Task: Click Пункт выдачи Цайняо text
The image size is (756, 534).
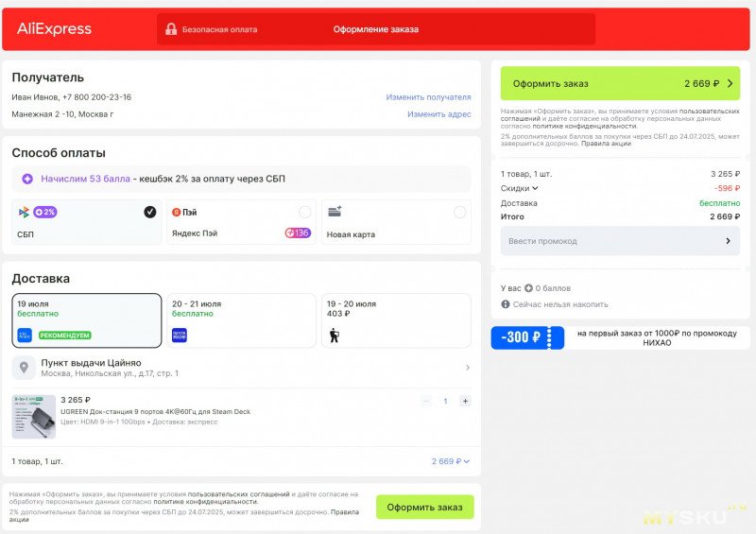Action: (91, 363)
